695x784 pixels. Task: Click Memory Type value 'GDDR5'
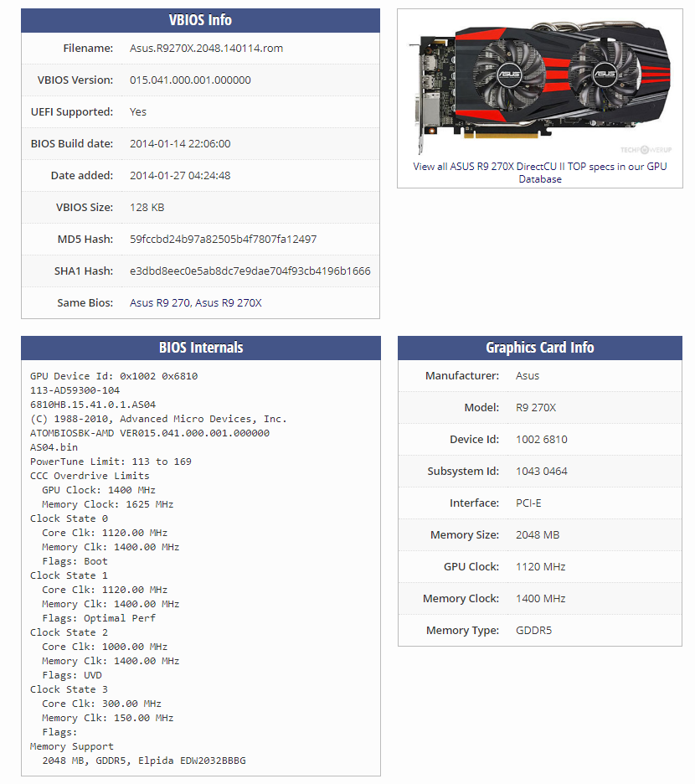click(x=534, y=631)
